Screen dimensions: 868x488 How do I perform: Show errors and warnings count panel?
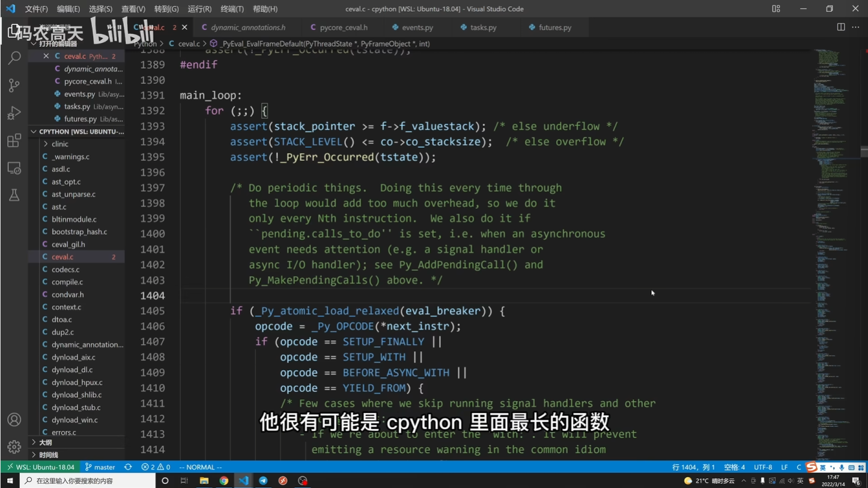pos(156,467)
